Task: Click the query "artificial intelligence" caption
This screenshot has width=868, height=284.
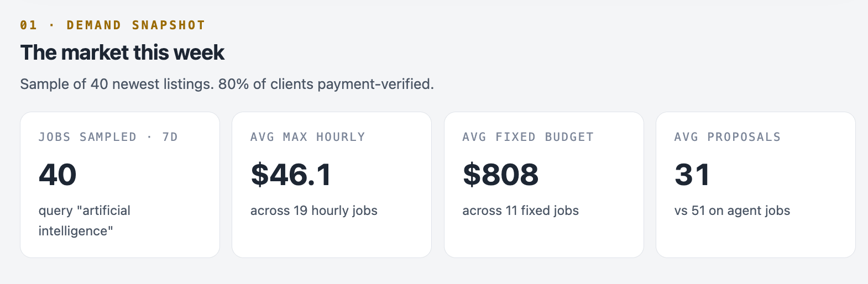Action: point(85,220)
